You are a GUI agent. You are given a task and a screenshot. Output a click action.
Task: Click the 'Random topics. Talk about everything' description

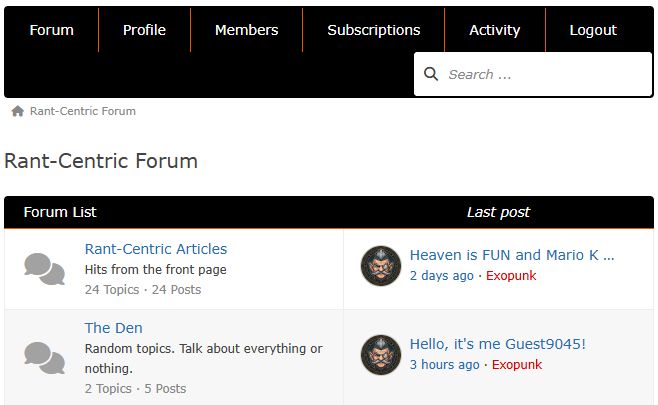coord(204,358)
